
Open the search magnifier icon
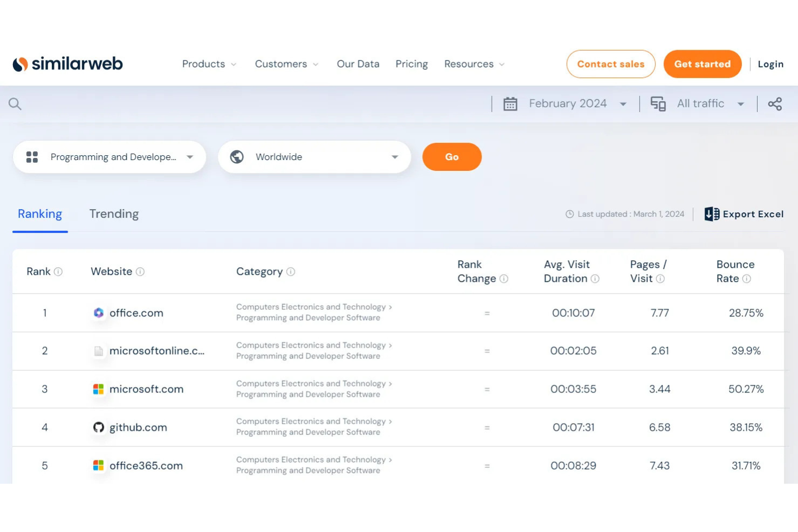(x=15, y=104)
